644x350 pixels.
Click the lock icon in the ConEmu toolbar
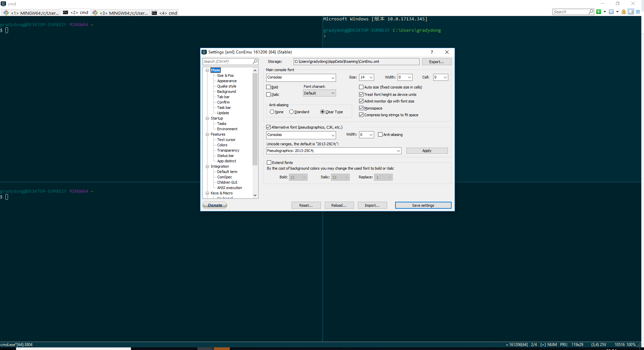[623, 12]
